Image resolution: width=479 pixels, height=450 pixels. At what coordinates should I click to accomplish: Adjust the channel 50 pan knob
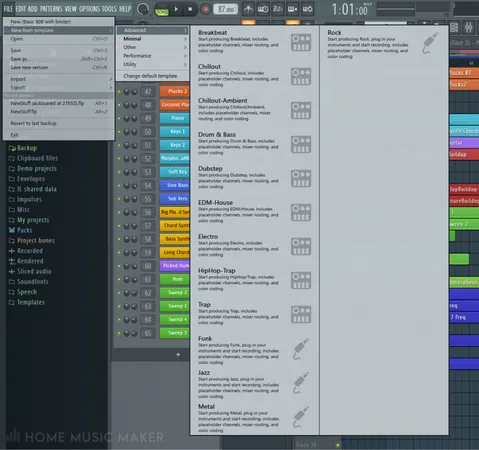pos(127,132)
